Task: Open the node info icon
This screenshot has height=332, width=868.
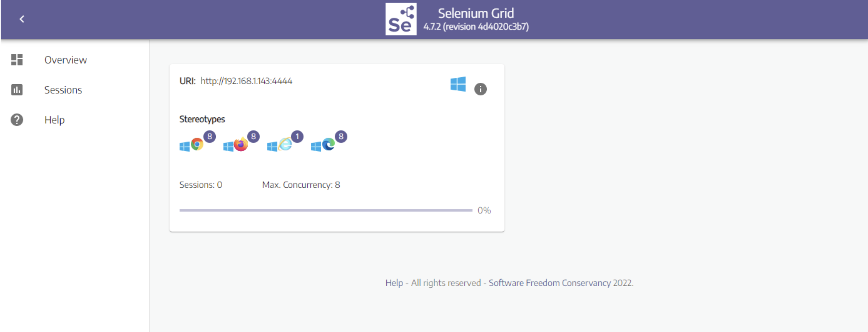Action: 480,89
